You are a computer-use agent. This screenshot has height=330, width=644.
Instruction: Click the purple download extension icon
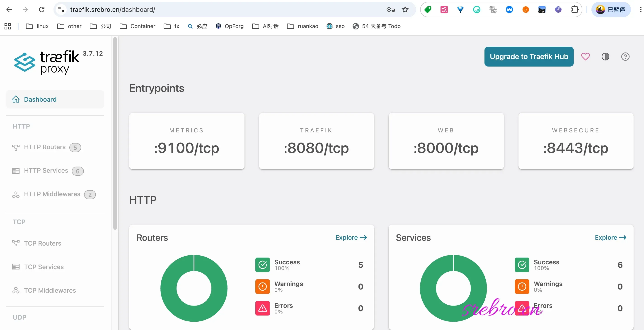(558, 10)
